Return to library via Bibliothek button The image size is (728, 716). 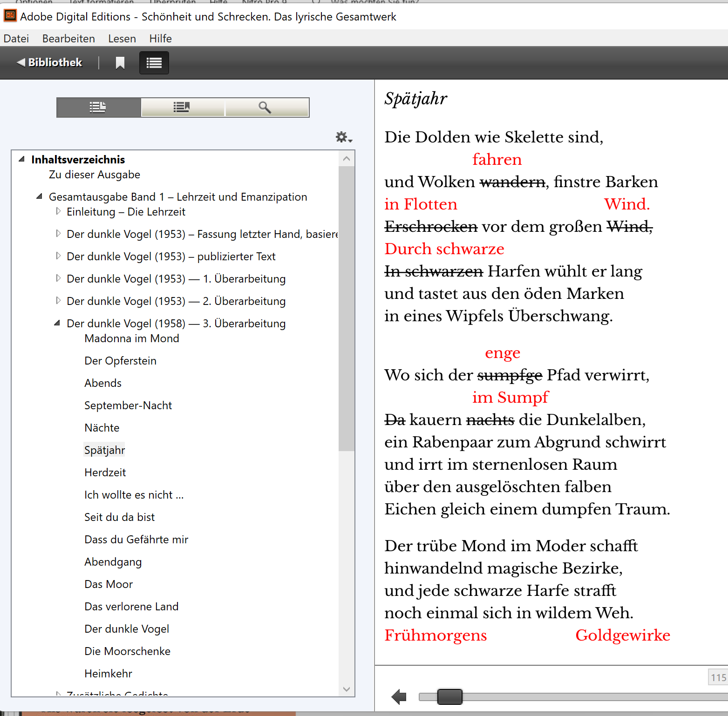(49, 62)
